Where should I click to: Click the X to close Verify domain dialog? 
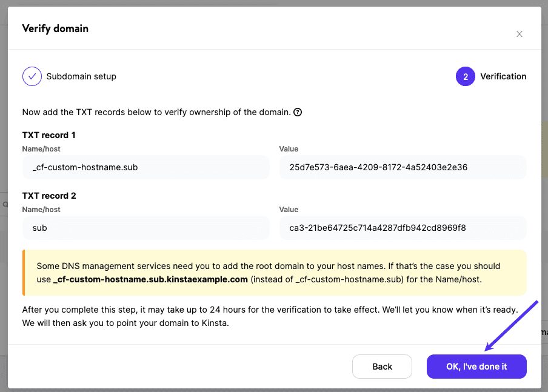click(x=520, y=34)
